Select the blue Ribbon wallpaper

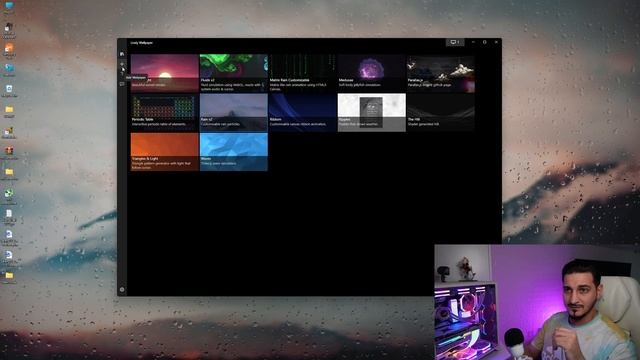(302, 112)
